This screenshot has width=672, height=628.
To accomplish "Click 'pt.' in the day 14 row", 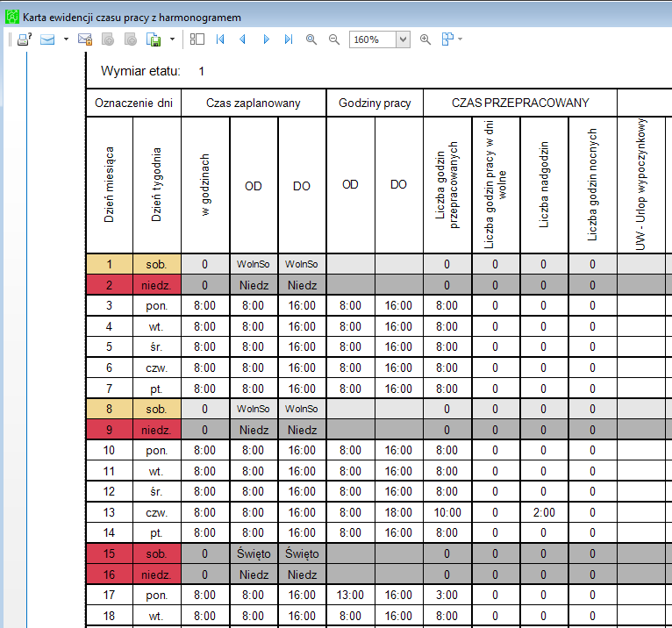I will click(156, 533).
